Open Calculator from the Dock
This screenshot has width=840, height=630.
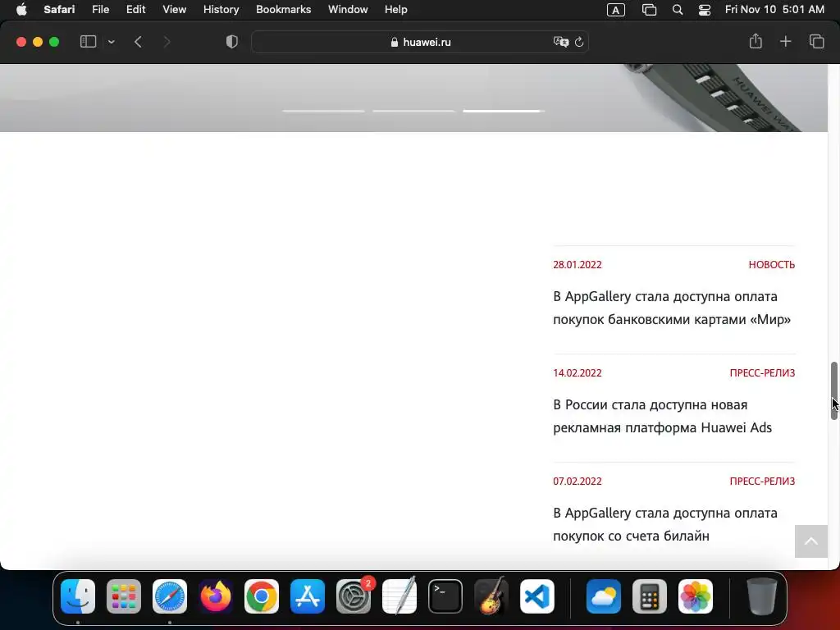coord(650,596)
